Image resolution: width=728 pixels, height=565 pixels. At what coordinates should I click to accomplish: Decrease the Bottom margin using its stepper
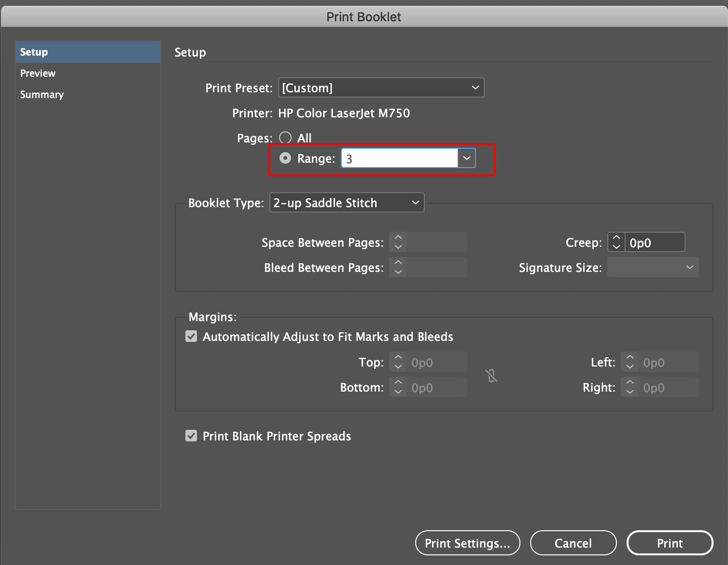tap(397, 391)
